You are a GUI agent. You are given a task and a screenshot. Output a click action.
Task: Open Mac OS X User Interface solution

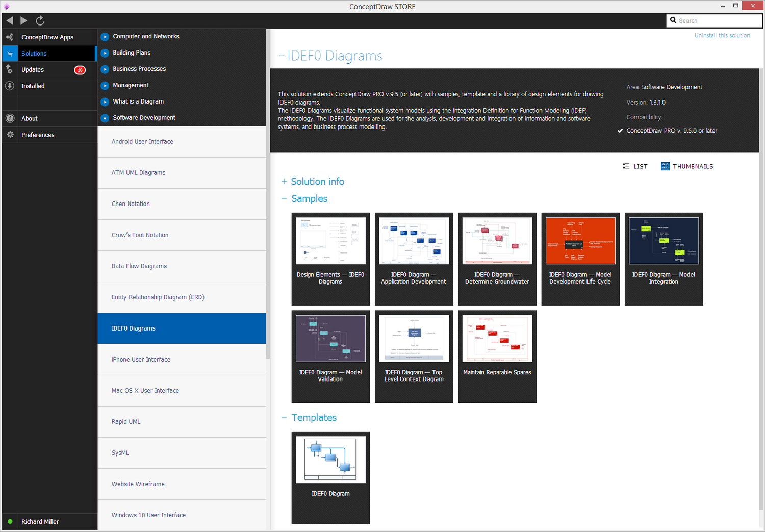[182, 391]
